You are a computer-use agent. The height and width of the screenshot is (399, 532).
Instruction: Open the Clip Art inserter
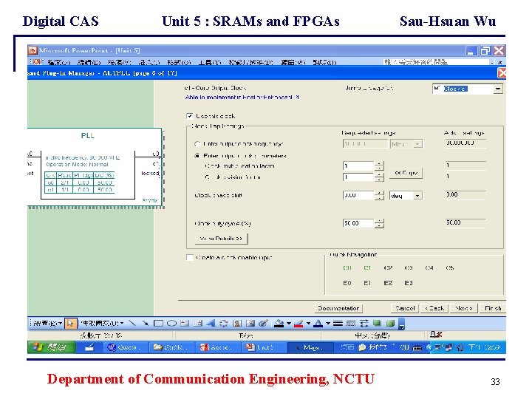[237, 324]
